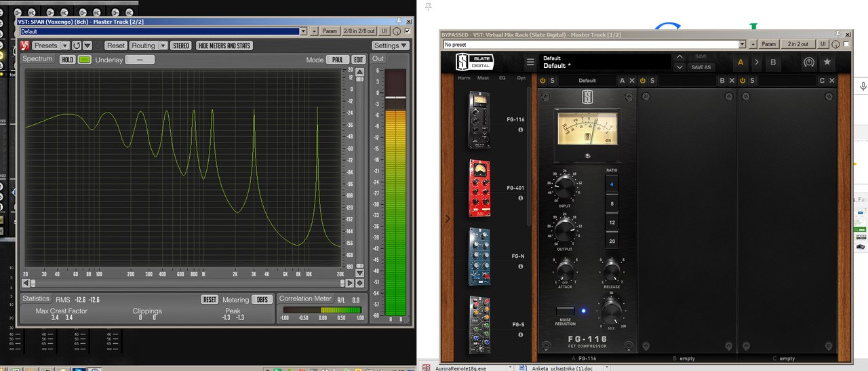Switch to the Dyn module category tab

pos(521,78)
